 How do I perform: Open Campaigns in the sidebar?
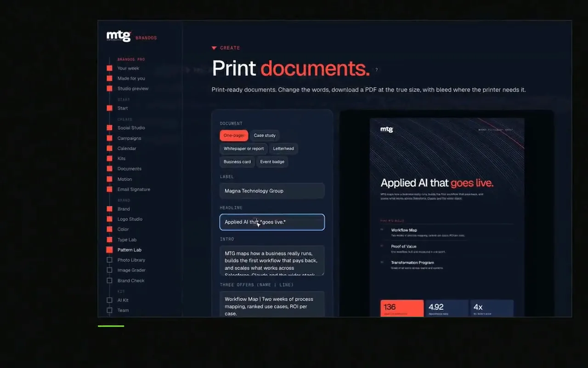tap(129, 138)
